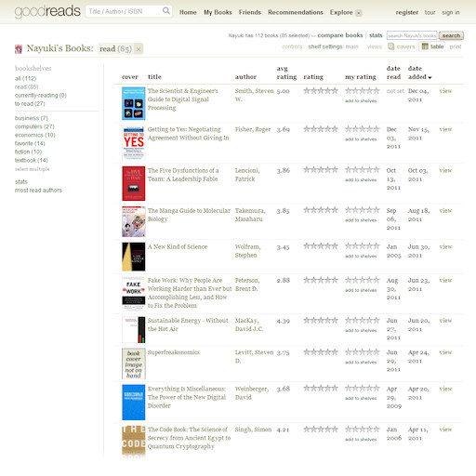The height and width of the screenshot is (476, 476).
Task: Click Nayuki's profile avatar icon
Action: coord(19,49)
